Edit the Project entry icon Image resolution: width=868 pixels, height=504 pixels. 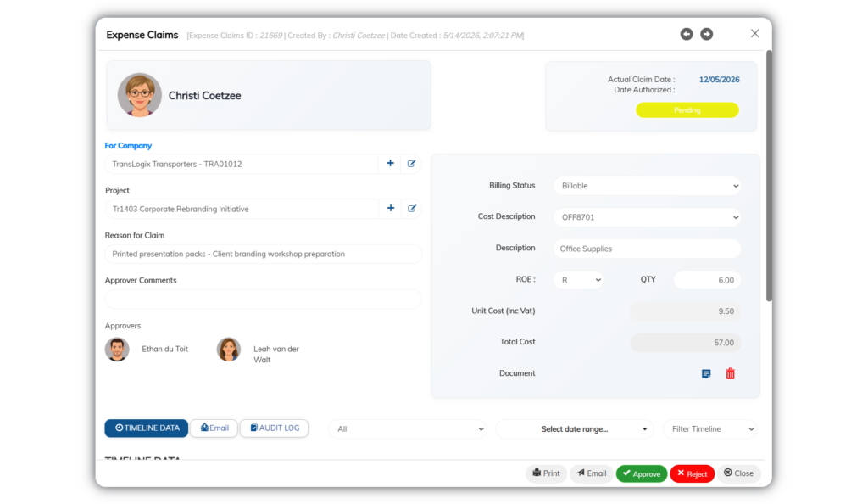(x=411, y=208)
